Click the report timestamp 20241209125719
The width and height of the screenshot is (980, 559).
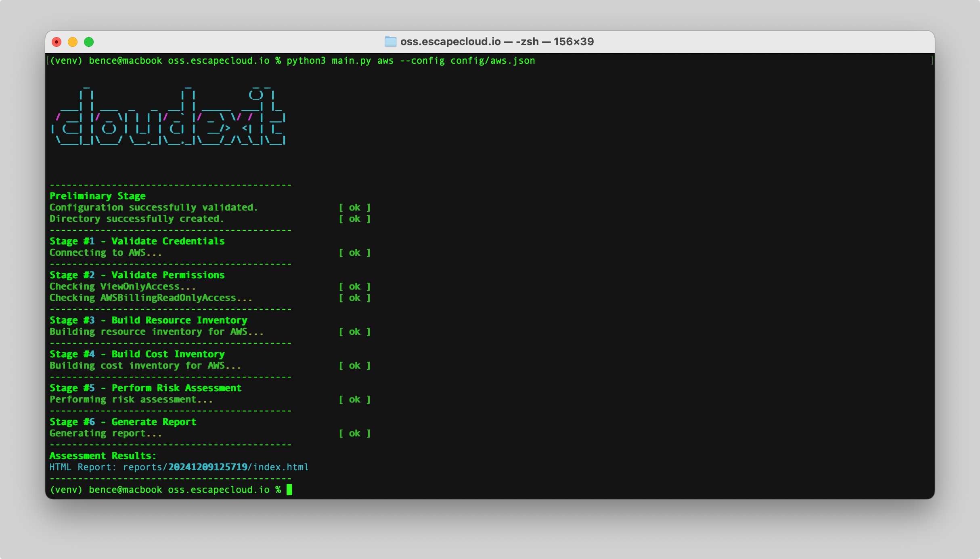(207, 467)
